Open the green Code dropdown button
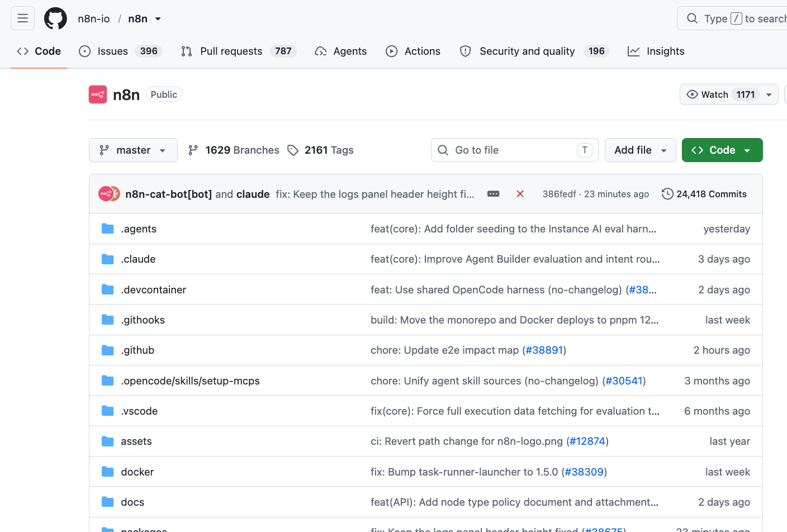The height and width of the screenshot is (532, 787). pos(722,150)
